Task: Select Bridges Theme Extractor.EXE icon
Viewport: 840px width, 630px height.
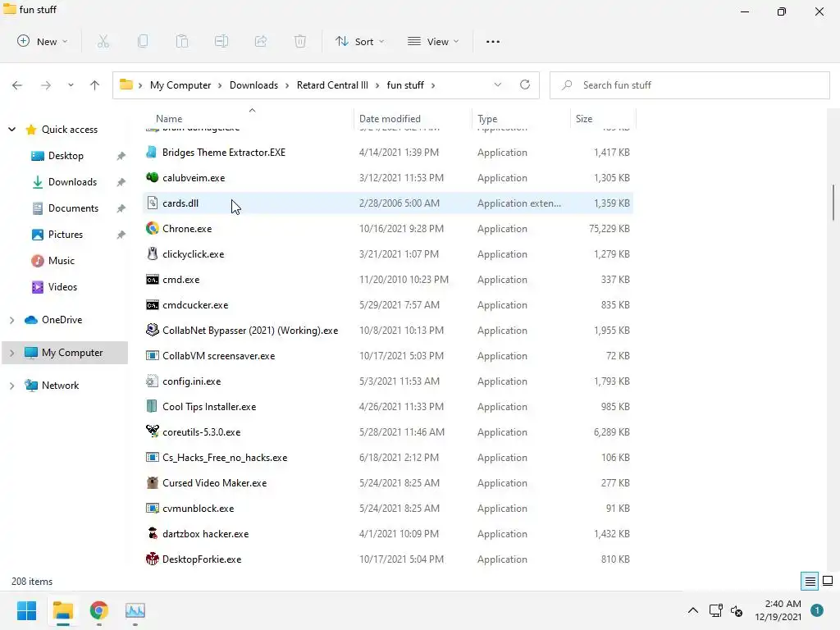Action: pos(152,152)
